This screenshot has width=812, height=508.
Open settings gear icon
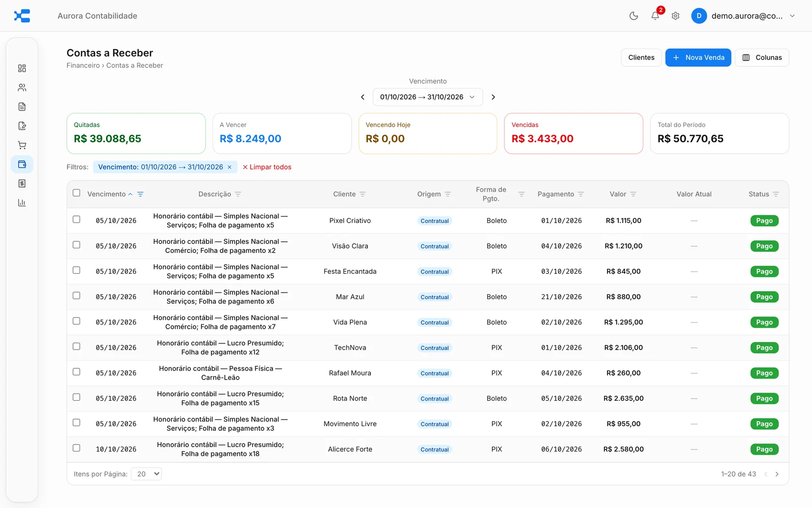[675, 16]
